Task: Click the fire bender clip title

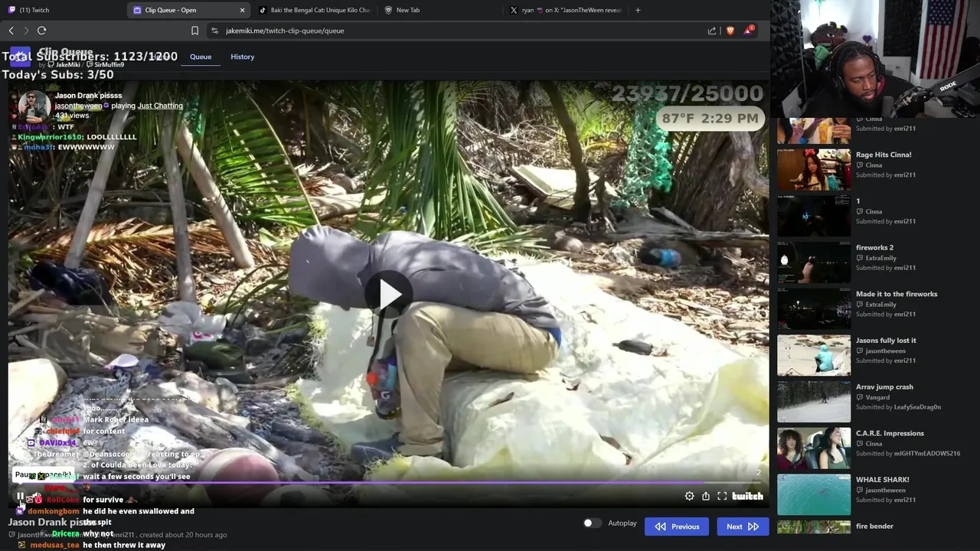Action: (x=874, y=526)
